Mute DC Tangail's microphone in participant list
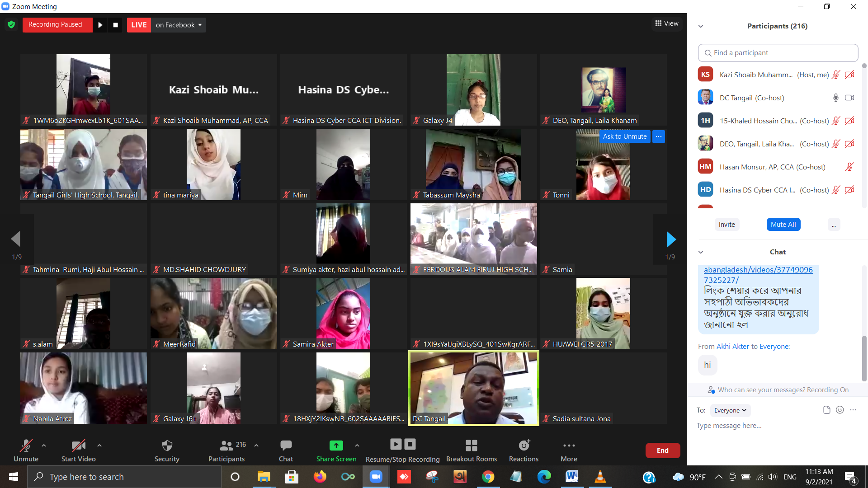 (836, 98)
